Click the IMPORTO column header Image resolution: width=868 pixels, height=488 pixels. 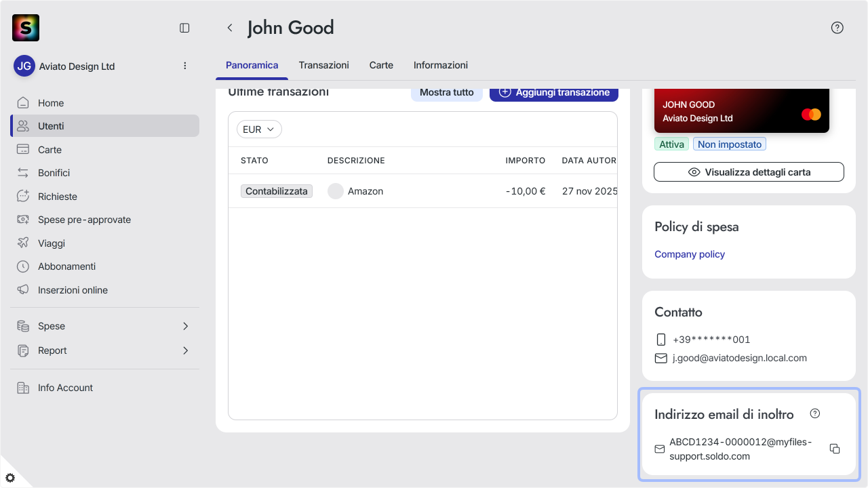tap(526, 161)
